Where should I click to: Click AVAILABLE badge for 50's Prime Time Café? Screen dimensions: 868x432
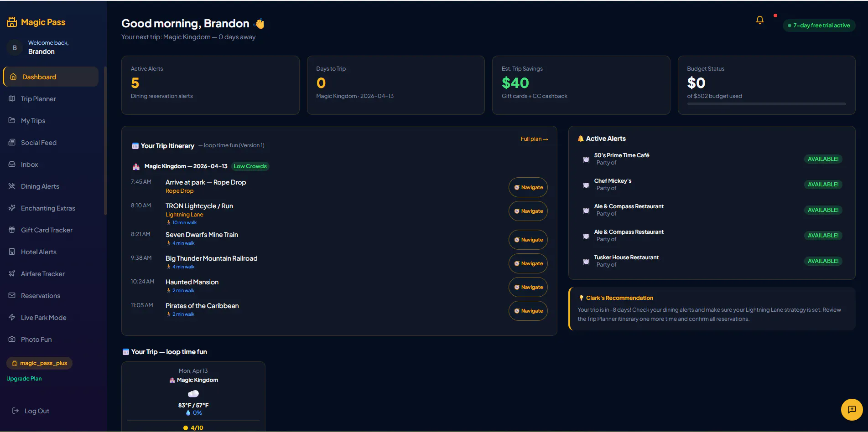click(823, 159)
